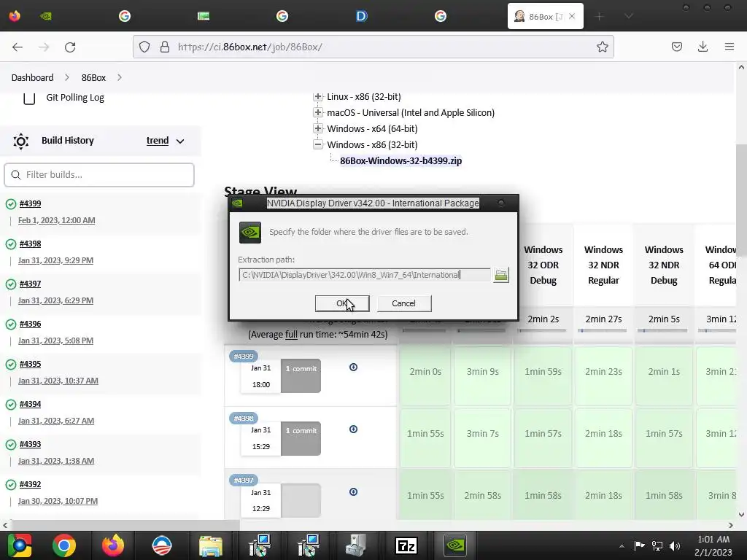Viewport: 747px width, 560px height.
Task: Go back using the browser back arrow
Action: pos(18,47)
